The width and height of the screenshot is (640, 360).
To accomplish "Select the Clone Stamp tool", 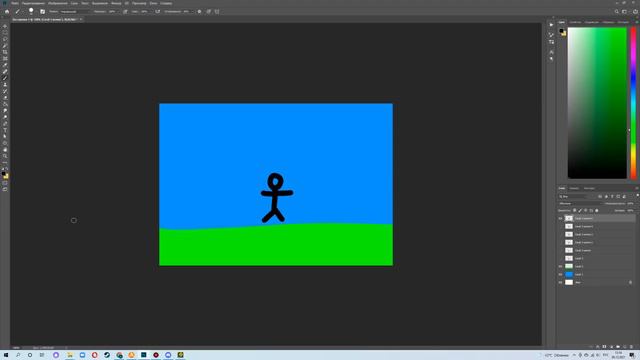I will tap(5, 84).
